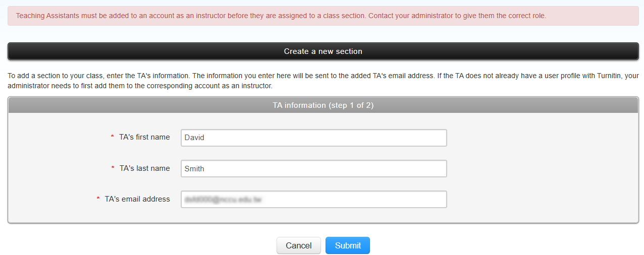Viewport: 644px width, 255px height.
Task: Click the 'TA information (step 1 of 2)' heading
Action: point(323,105)
